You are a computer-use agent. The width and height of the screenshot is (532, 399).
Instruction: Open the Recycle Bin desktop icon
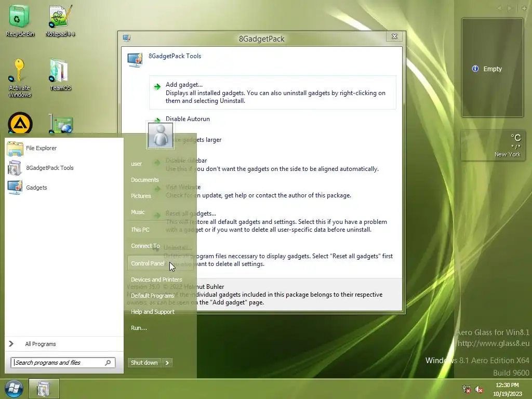(19, 20)
